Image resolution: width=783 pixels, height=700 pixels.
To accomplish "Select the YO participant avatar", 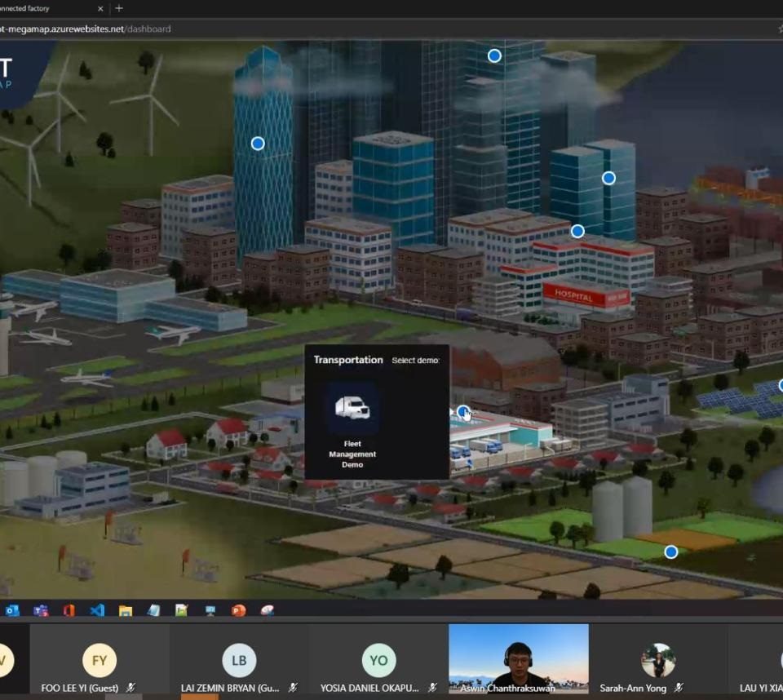I will 379,660.
